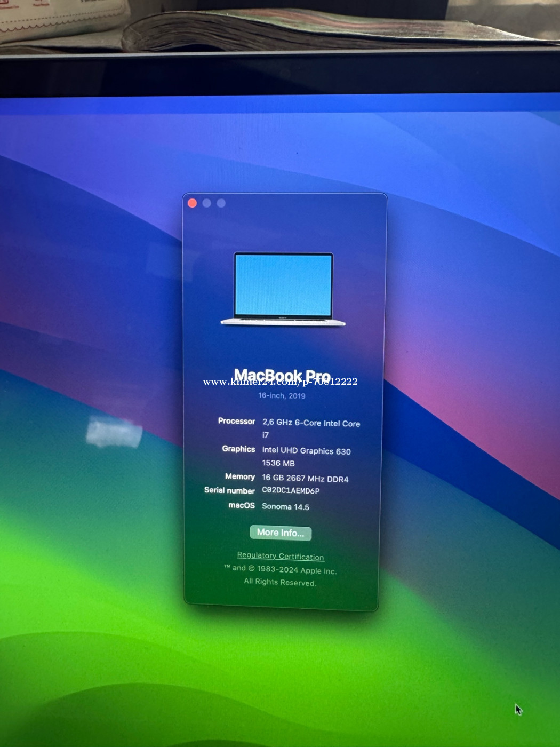Click the 16 GB 2667 MHz DDR4 memory value
This screenshot has width=560, height=747.
tap(305, 478)
